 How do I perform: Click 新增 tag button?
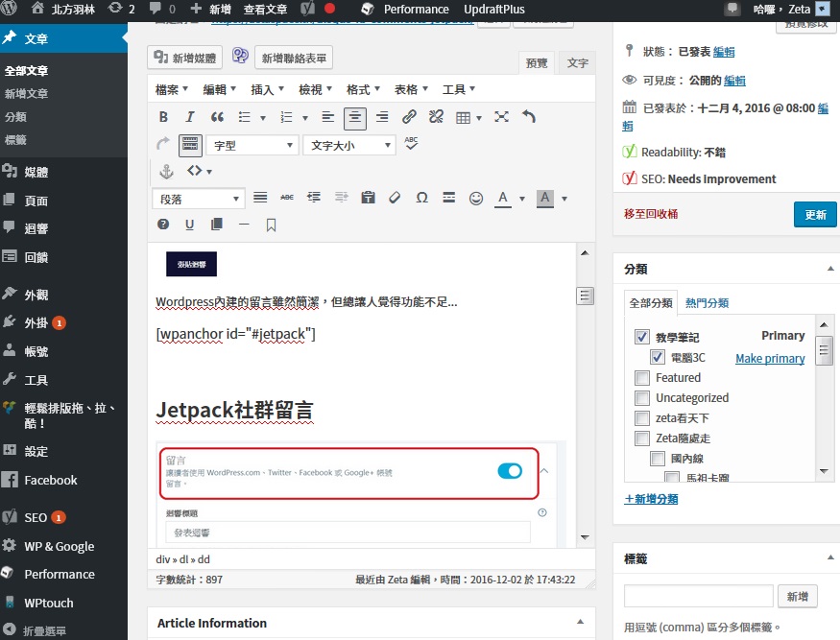click(x=797, y=596)
